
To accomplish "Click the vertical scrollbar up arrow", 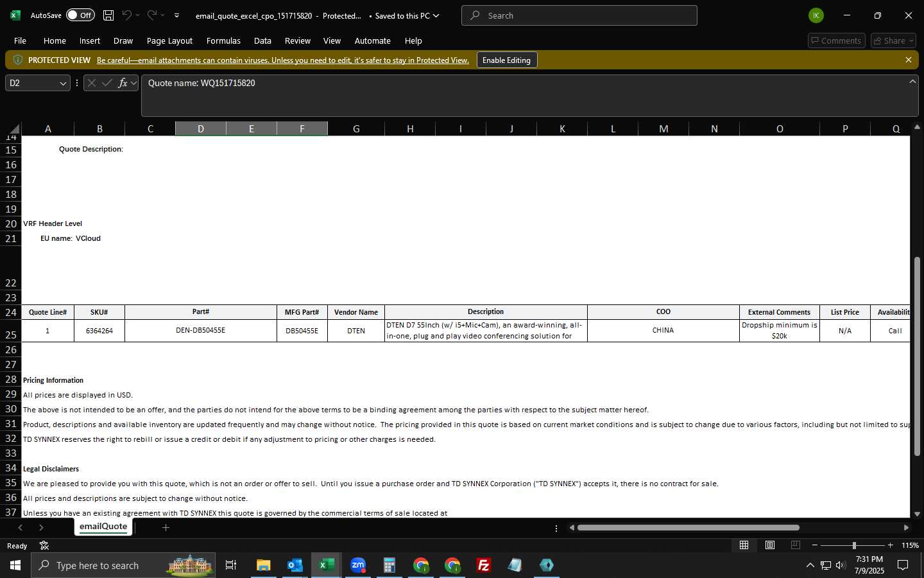I will [917, 127].
